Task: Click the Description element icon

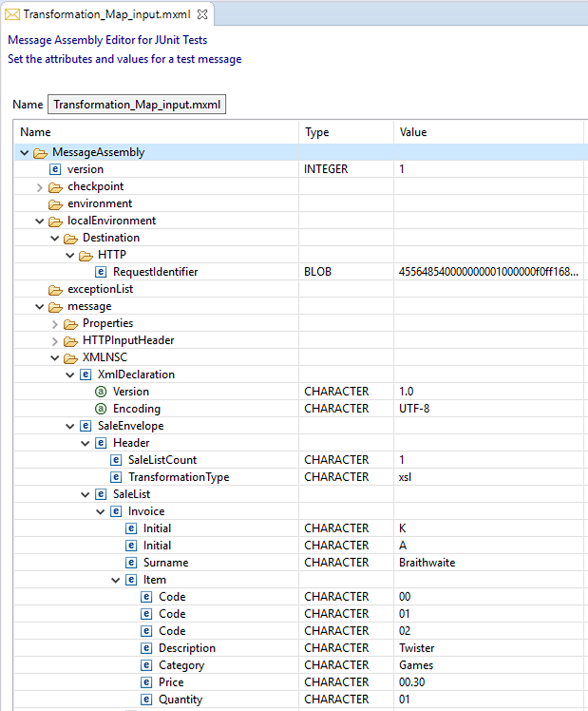Action: coord(146,648)
